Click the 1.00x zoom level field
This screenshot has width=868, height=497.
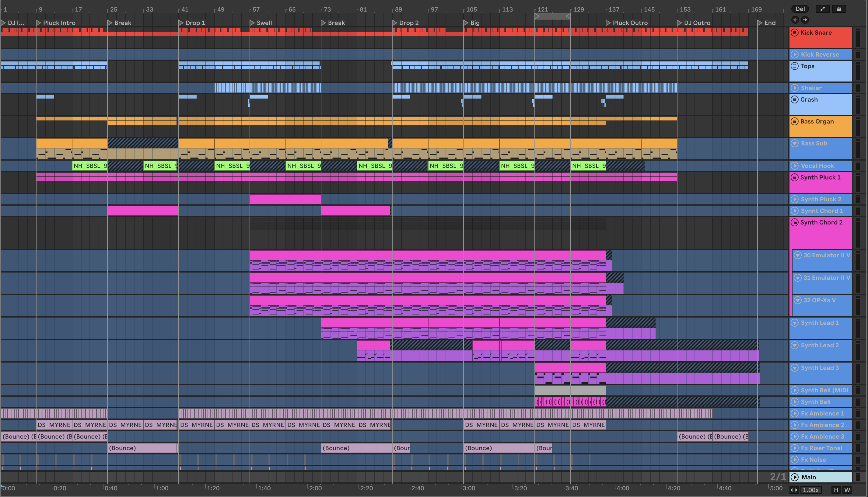pos(811,490)
